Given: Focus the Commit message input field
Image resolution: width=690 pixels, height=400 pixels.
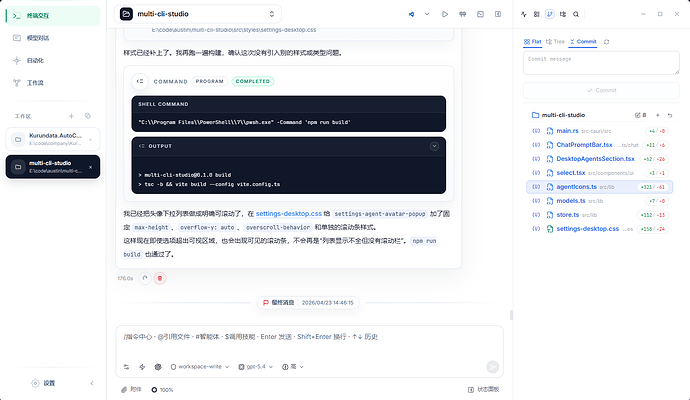Looking at the screenshot, I should pyautogui.click(x=601, y=62).
